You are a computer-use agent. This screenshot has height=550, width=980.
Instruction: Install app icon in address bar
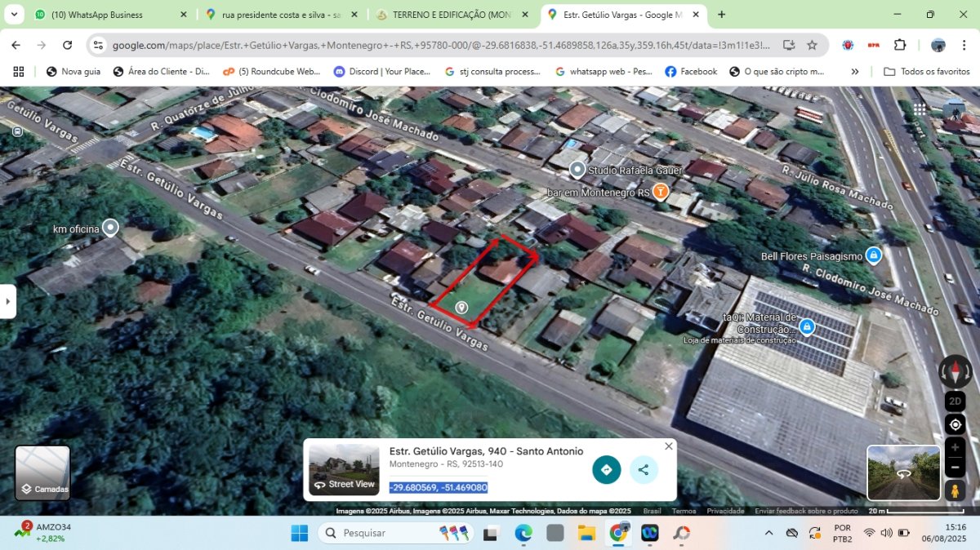(x=788, y=46)
